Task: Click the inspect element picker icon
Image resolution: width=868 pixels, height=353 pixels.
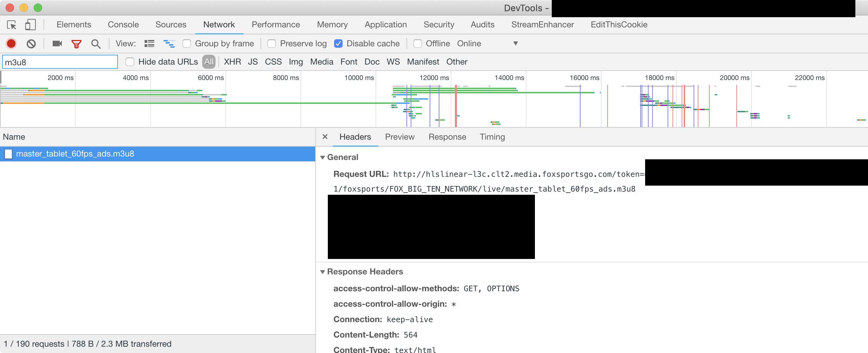Action: pyautogui.click(x=12, y=25)
